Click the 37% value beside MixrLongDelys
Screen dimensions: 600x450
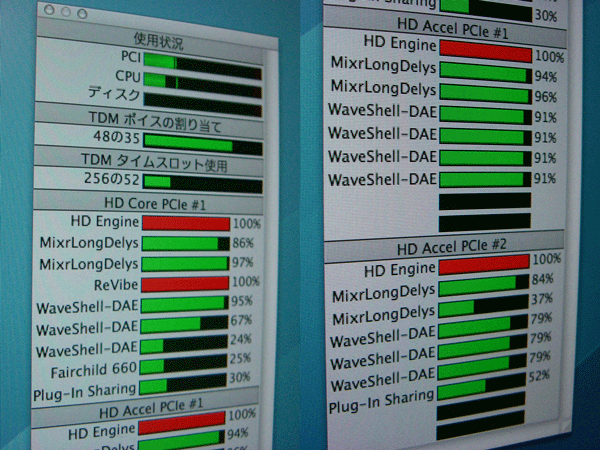pyautogui.click(x=542, y=299)
